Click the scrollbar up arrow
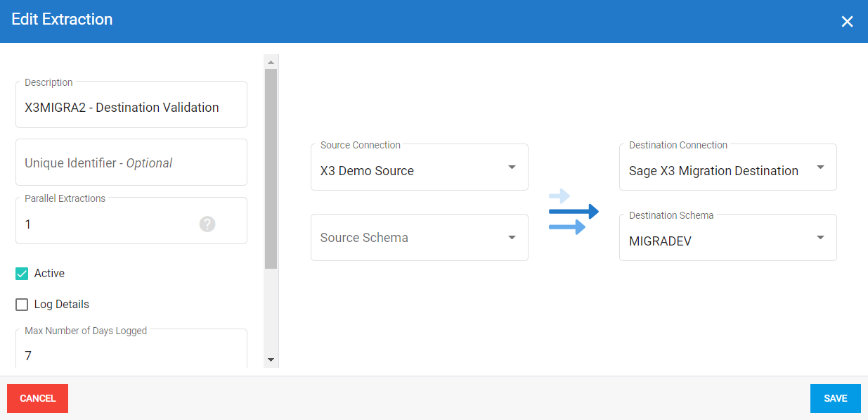The image size is (868, 420). pyautogui.click(x=271, y=63)
